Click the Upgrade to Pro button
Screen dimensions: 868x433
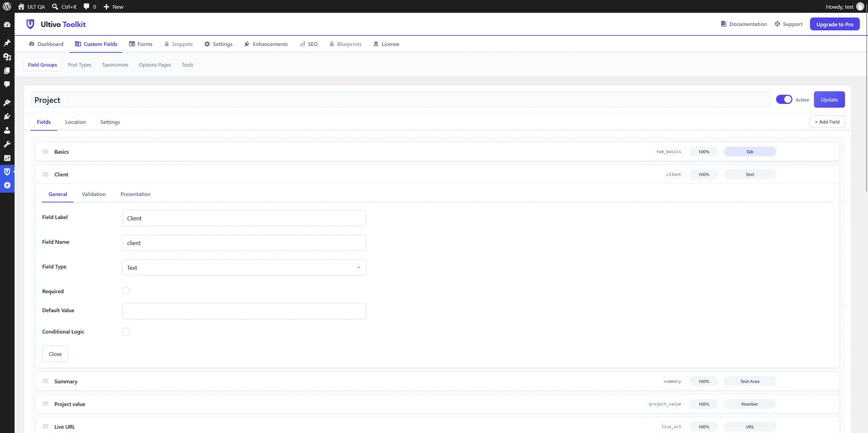point(834,24)
